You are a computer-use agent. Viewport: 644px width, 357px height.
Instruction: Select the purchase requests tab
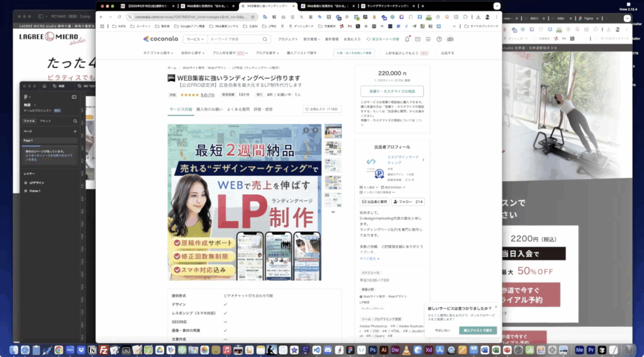point(209,109)
